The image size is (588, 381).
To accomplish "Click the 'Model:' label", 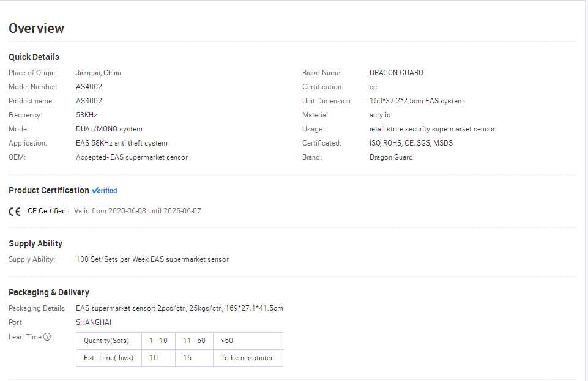I will click(20, 129).
